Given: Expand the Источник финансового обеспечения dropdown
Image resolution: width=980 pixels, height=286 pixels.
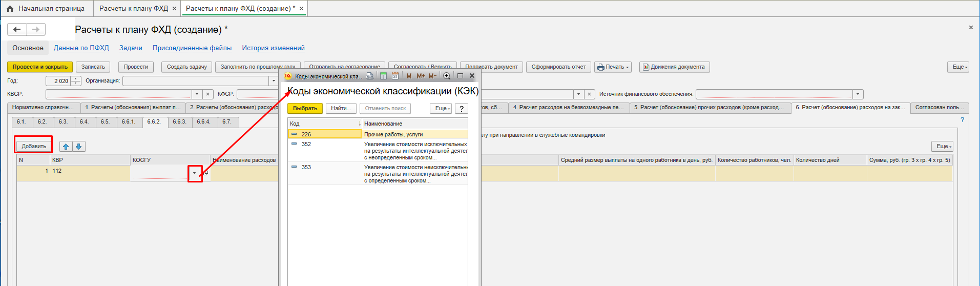Looking at the screenshot, I should point(858,94).
